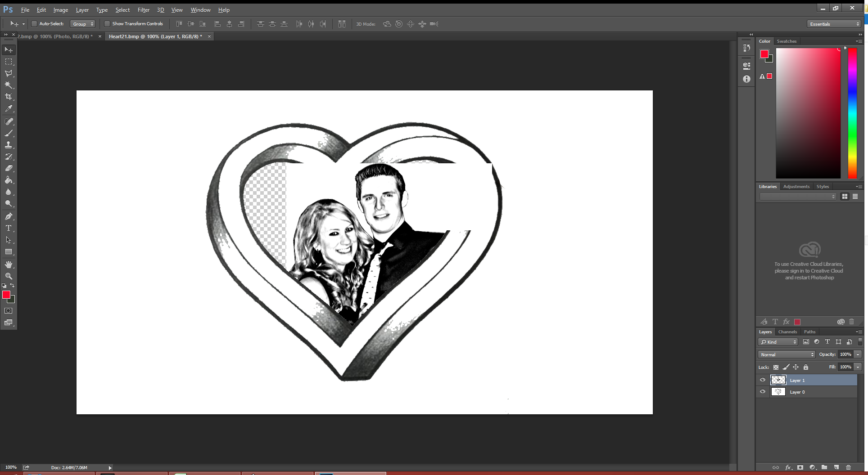The width and height of the screenshot is (868, 475).
Task: Toggle lock transparent pixels
Action: click(776, 367)
